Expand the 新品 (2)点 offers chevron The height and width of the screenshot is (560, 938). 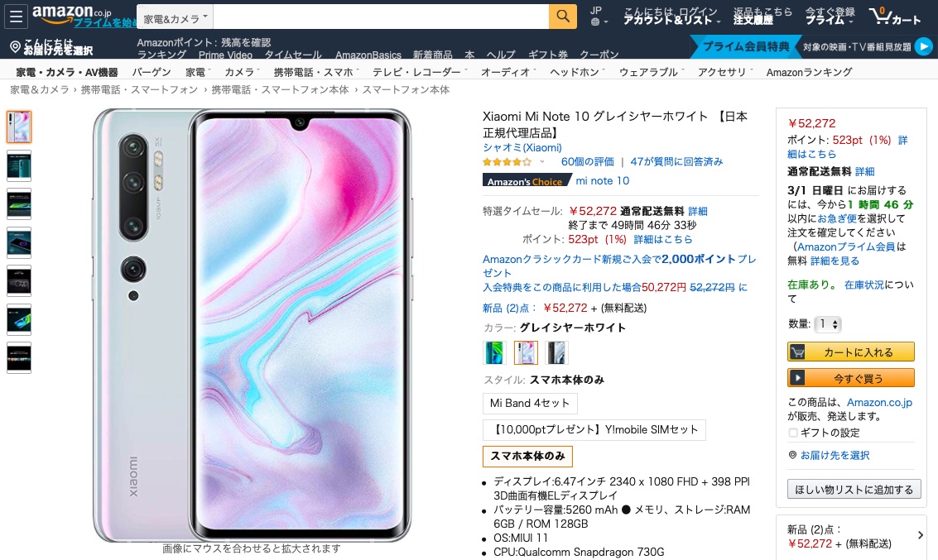920,535
